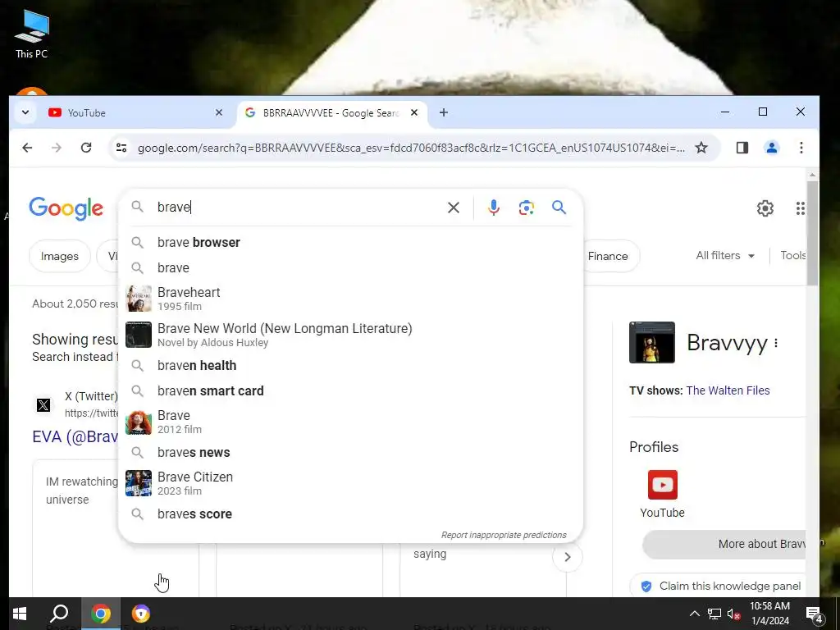
Task: Choose Brave New World novel suggestion
Action: click(x=350, y=335)
